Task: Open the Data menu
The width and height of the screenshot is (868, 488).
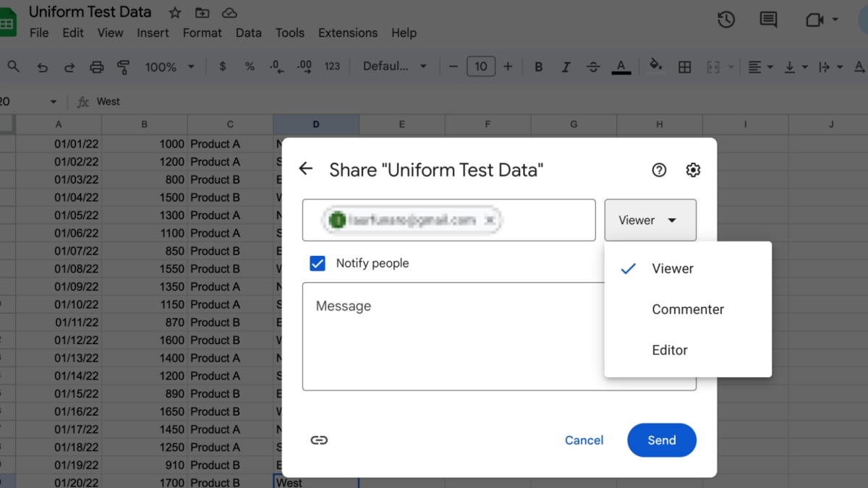Action: [x=248, y=33]
